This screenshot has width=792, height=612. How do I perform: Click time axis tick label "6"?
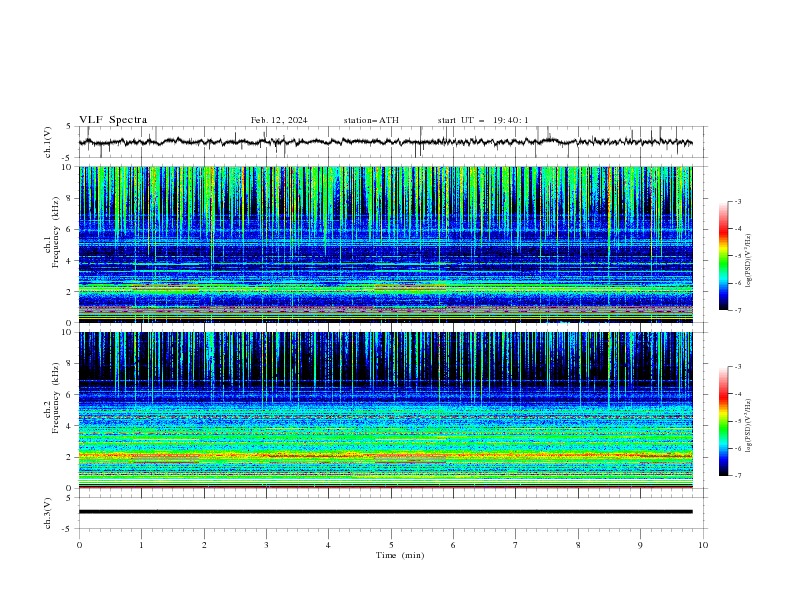(453, 545)
